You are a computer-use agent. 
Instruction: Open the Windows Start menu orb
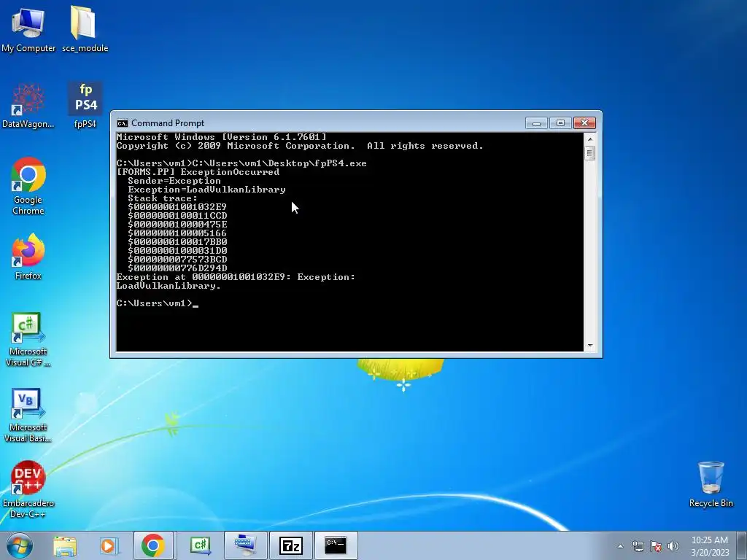(x=20, y=545)
